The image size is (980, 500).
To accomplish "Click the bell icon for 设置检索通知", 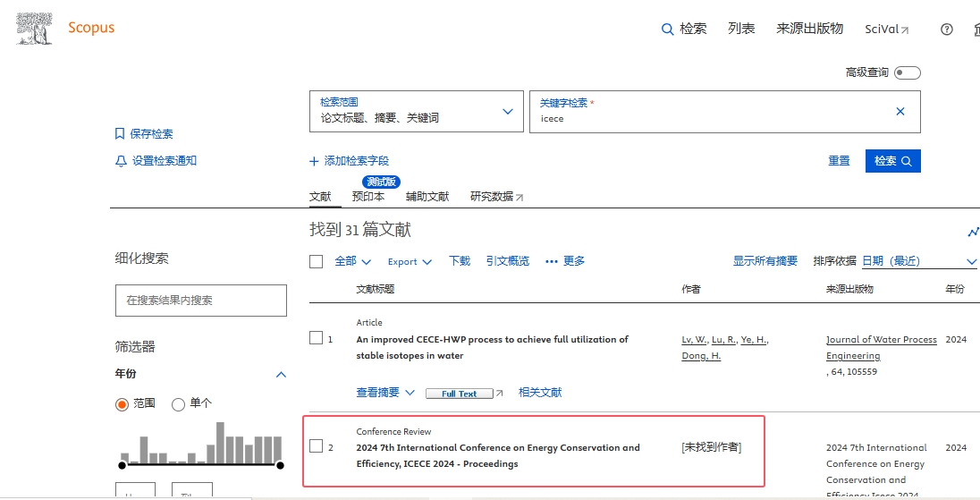I will [121, 161].
